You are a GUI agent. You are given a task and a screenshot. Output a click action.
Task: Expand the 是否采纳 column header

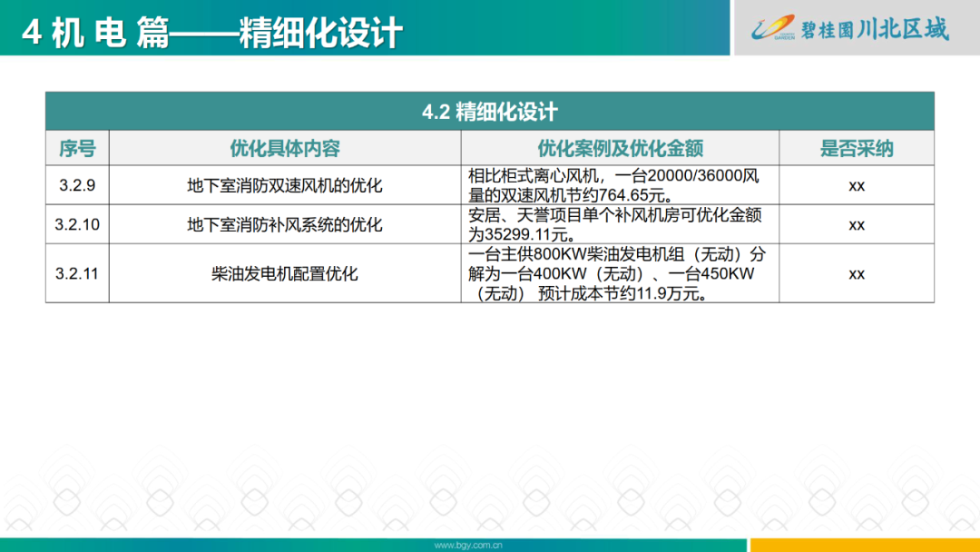[x=854, y=148]
